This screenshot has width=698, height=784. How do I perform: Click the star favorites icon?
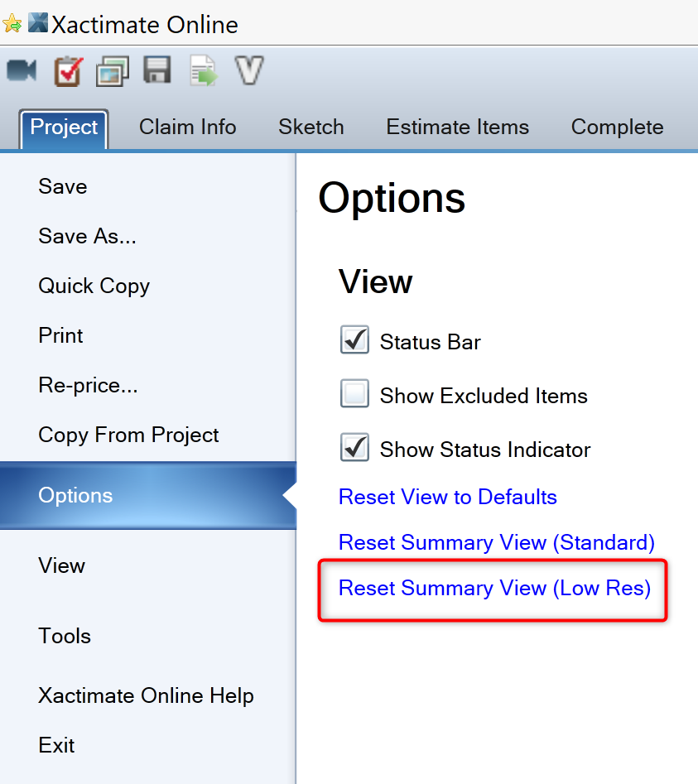pyautogui.click(x=12, y=23)
